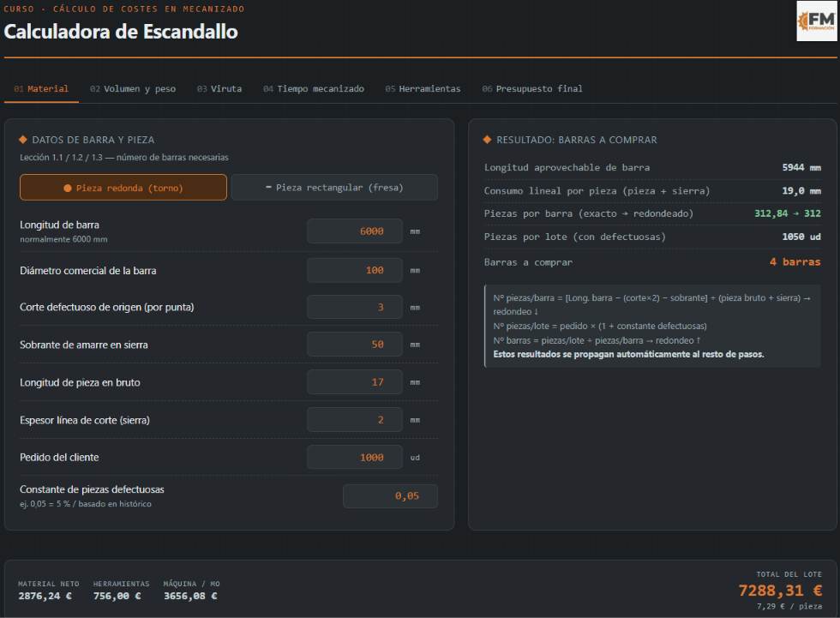Switch to 02 Volumen y peso tab
840x618 pixels.
pos(133,89)
